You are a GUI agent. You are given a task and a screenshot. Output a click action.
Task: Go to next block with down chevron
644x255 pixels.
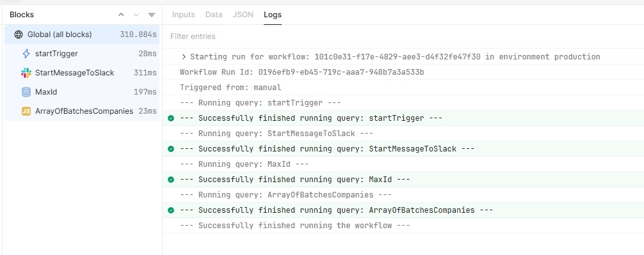coord(136,15)
